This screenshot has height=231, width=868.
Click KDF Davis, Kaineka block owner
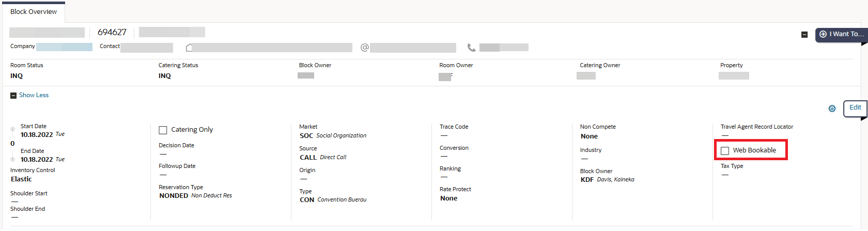[x=608, y=180]
